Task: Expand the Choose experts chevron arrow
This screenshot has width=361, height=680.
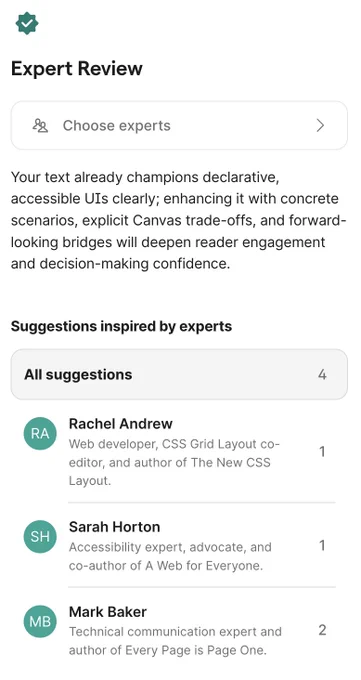Action: pos(320,126)
